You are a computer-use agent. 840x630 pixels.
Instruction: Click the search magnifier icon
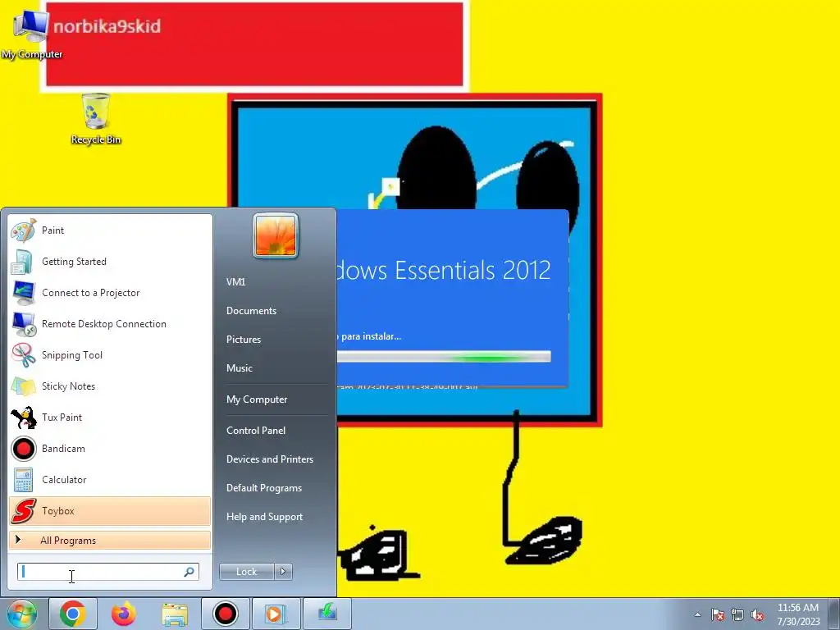189,572
